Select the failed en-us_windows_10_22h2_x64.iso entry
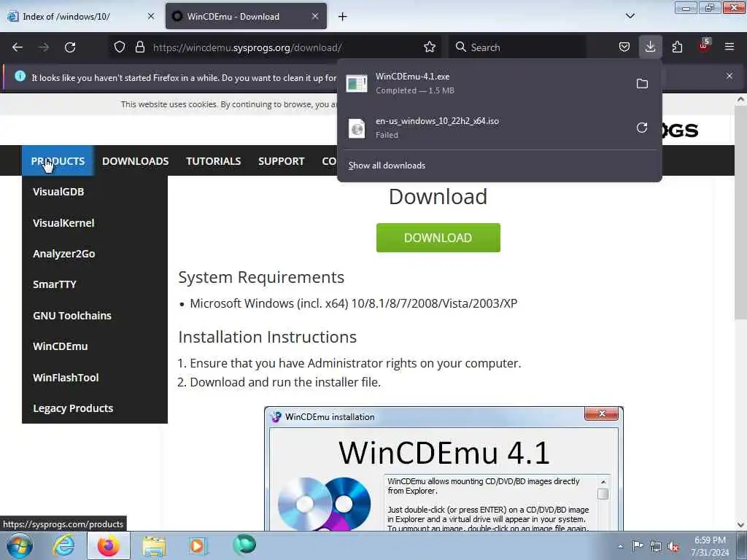 (x=484, y=128)
